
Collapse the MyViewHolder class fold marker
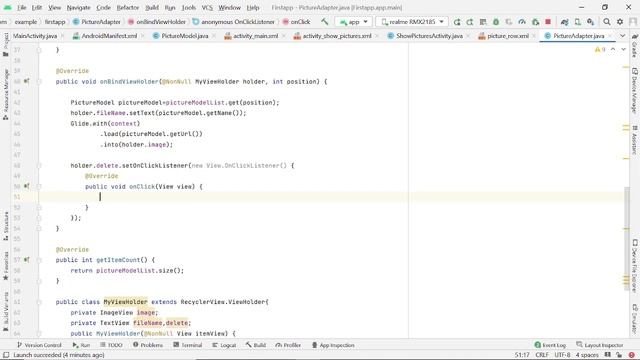[39, 302]
